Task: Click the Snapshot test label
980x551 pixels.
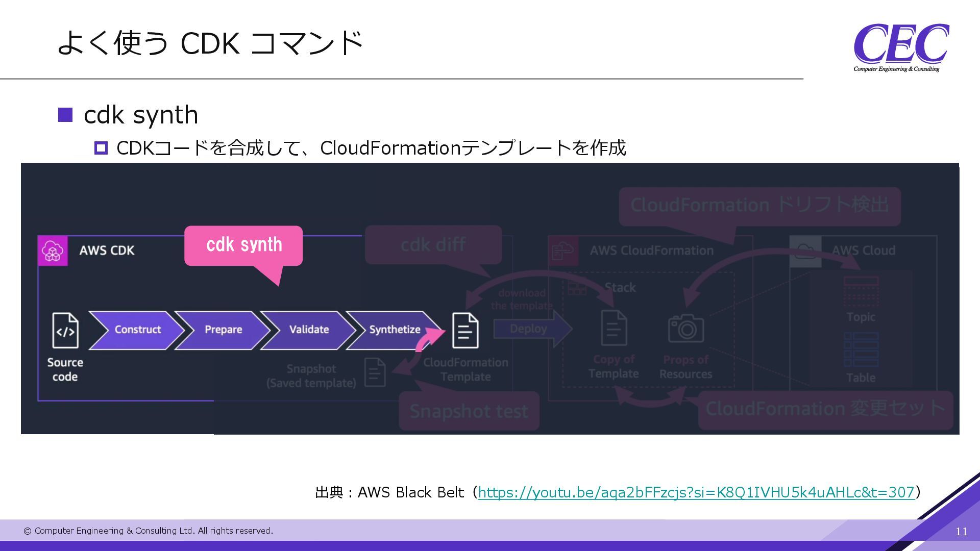Action: pyautogui.click(x=469, y=411)
